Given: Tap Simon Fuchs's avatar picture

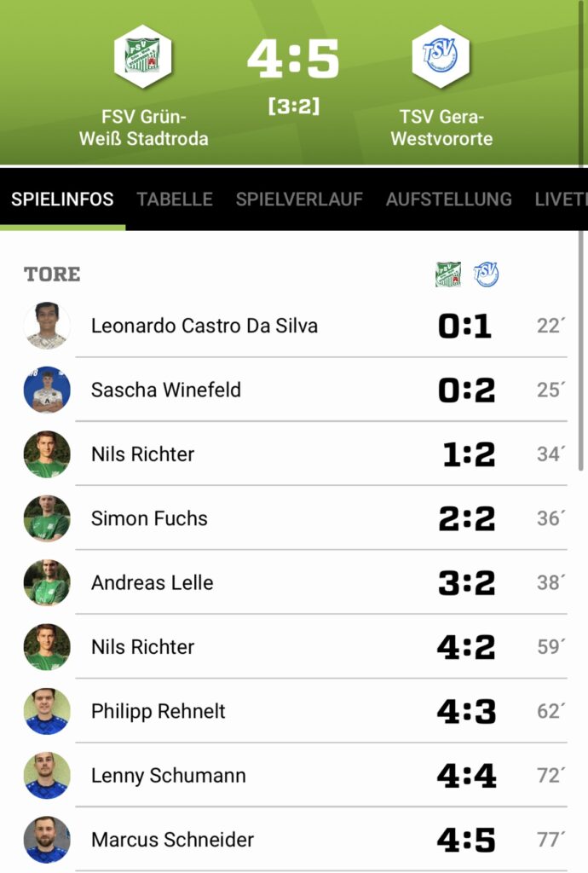Looking at the screenshot, I should click(x=47, y=518).
